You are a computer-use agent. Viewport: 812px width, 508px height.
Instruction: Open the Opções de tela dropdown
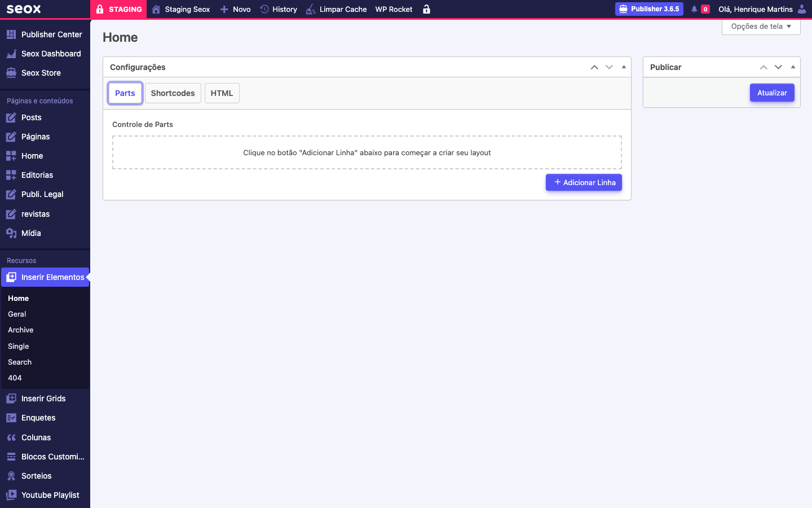761,27
